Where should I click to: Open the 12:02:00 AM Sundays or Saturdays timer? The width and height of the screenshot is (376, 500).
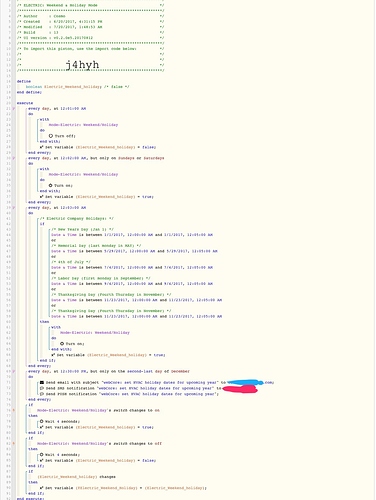[x=96, y=158]
